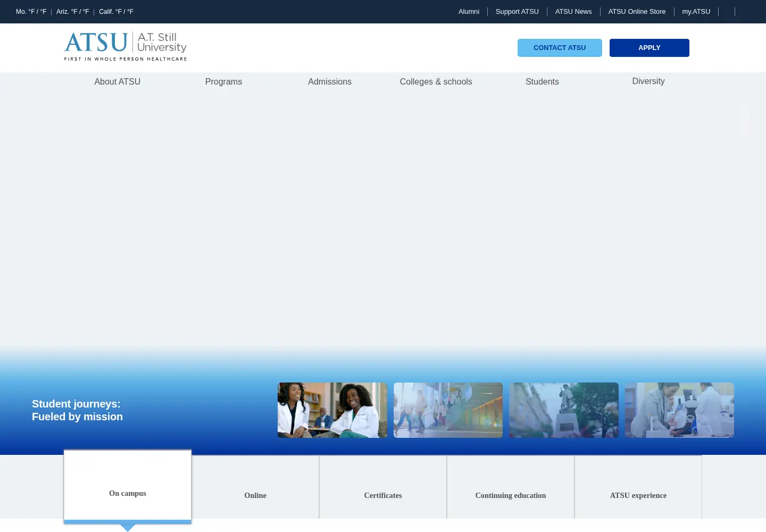766x532 pixels.
Task: Open the Colleges & schools menu
Action: pos(436,81)
